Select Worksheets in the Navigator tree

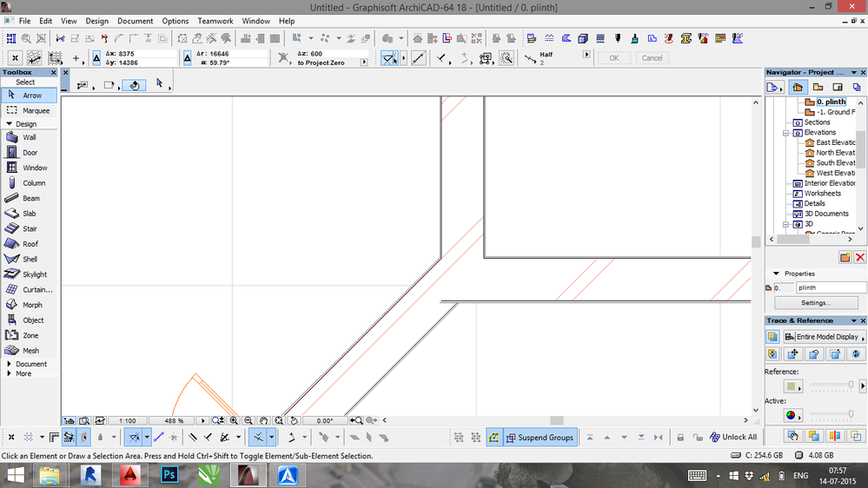click(822, 194)
